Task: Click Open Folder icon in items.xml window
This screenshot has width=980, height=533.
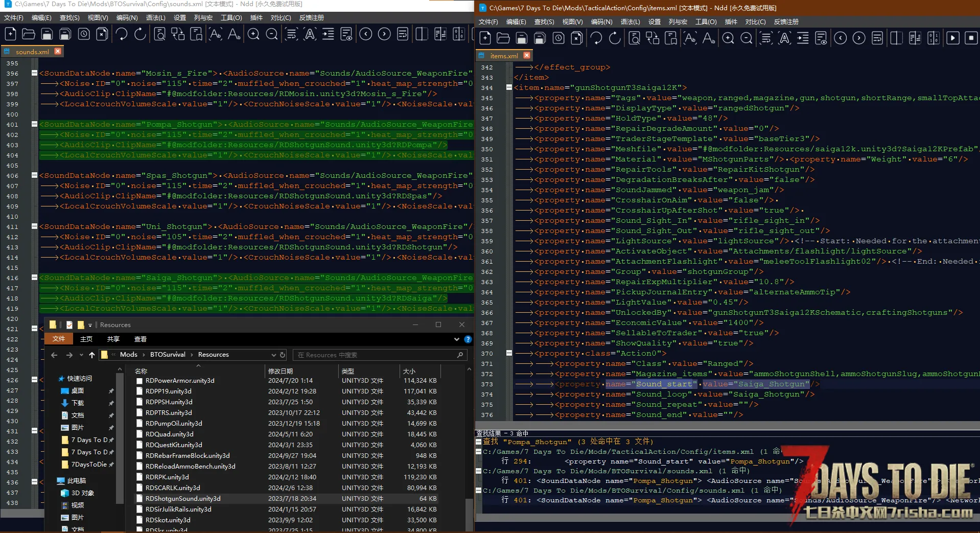Action: (503, 38)
